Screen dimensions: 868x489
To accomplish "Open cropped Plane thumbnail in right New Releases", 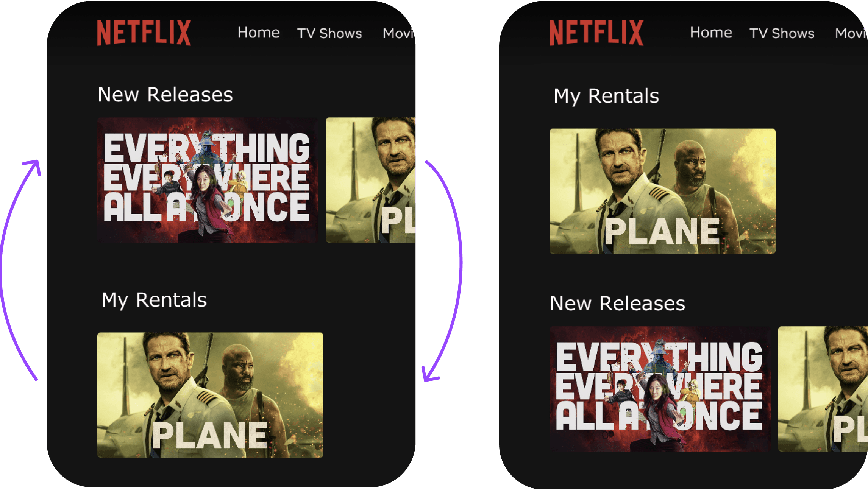I will (823, 389).
